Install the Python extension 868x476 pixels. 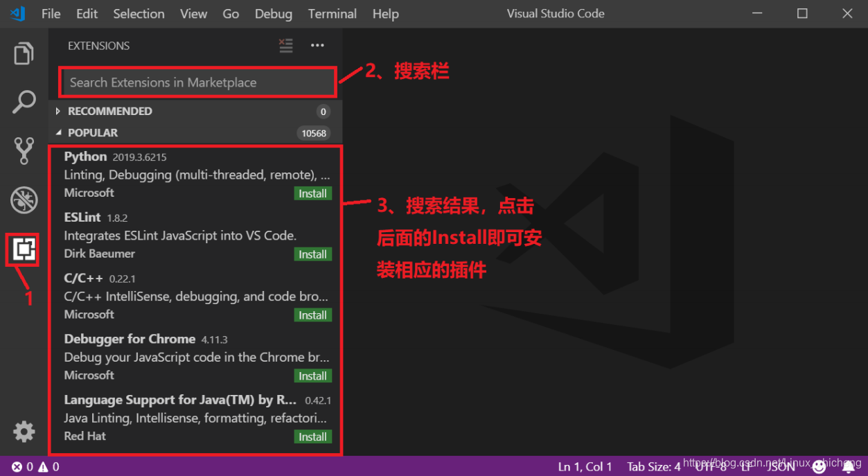(x=313, y=193)
